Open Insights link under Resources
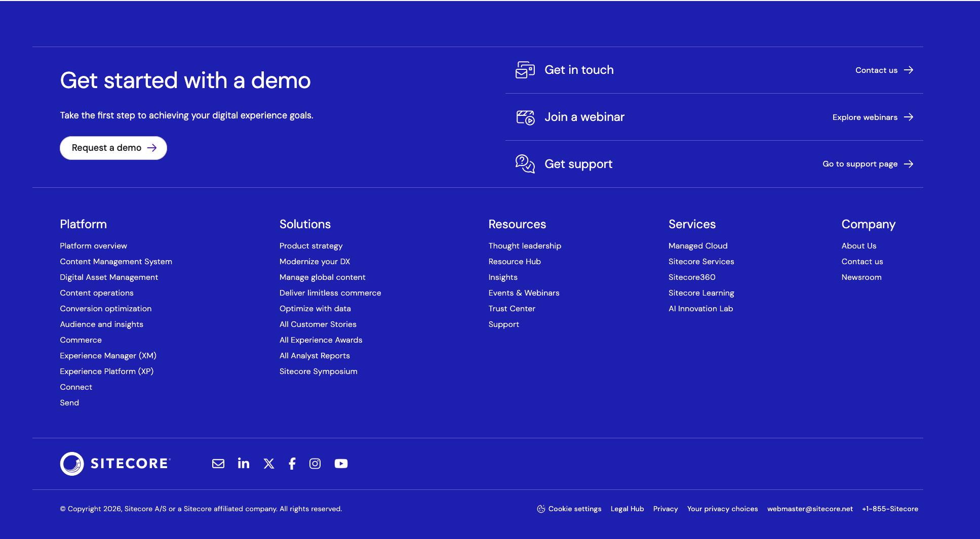This screenshot has height=539, width=980. pyautogui.click(x=503, y=277)
